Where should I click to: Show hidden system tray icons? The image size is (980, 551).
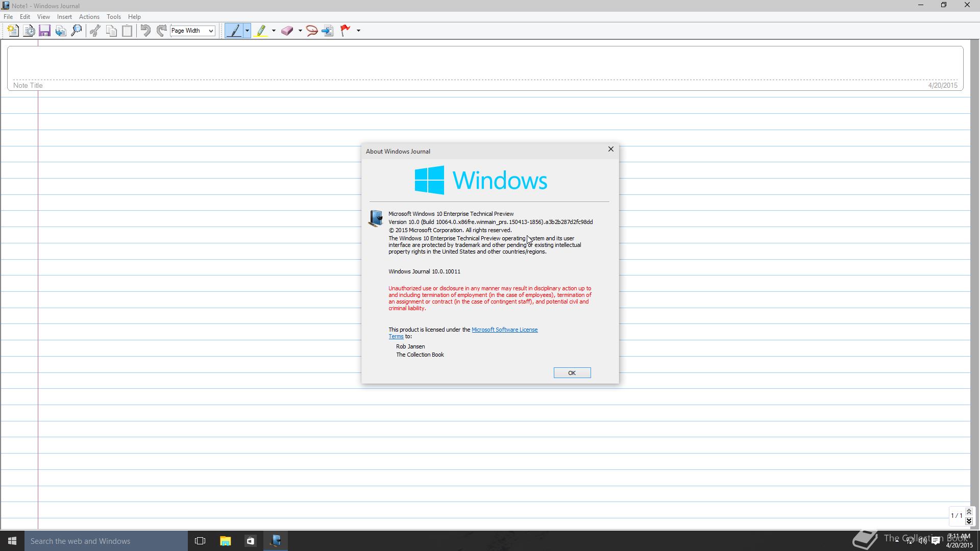pos(897,541)
